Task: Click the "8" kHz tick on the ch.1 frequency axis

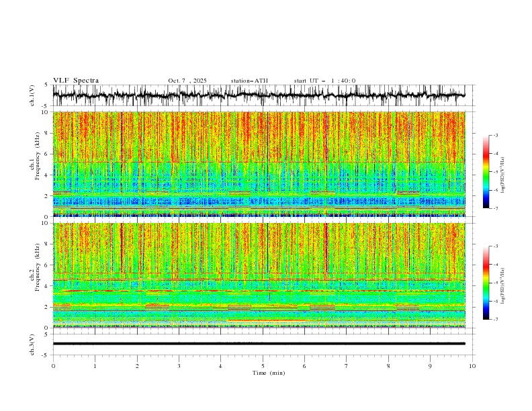Action: pos(48,133)
